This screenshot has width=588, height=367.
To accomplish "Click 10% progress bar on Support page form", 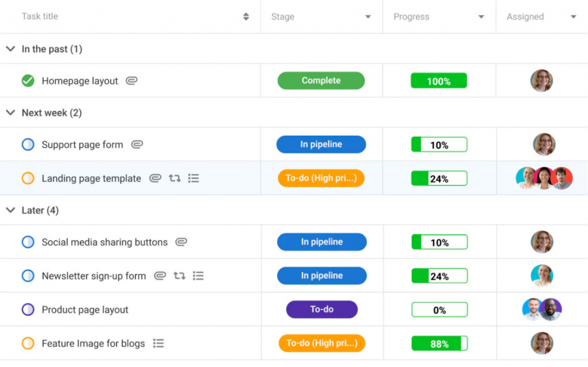I will pos(439,145).
